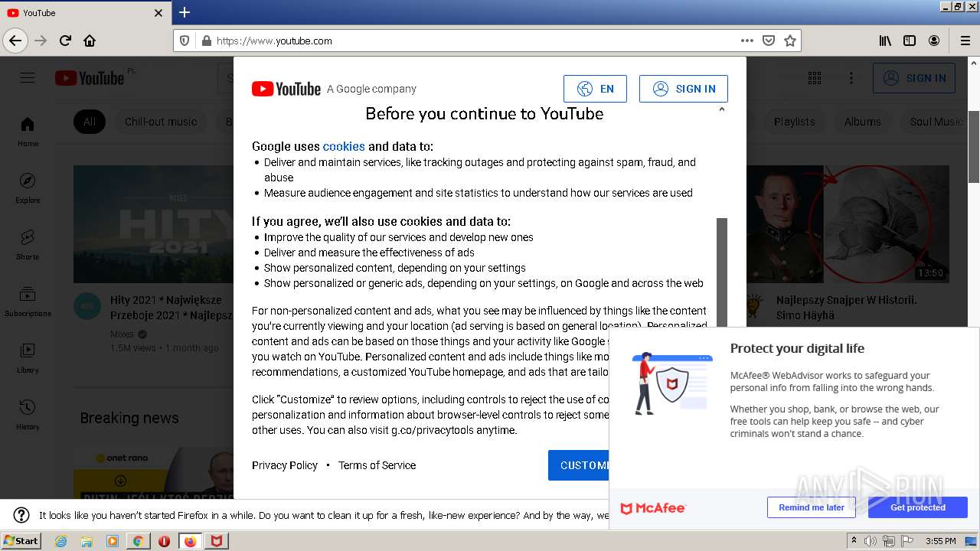Switch to Firefox taskbar button
Image resolution: width=980 pixels, height=551 pixels.
(x=190, y=541)
